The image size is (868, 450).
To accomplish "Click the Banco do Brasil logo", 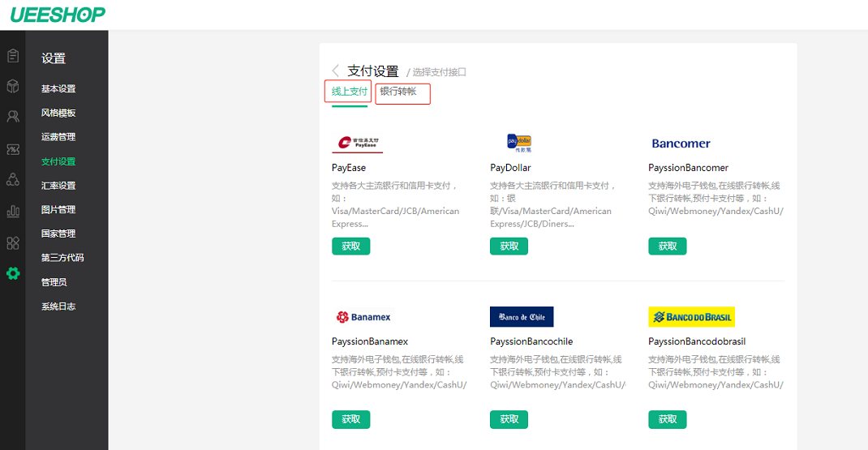I will (691, 316).
